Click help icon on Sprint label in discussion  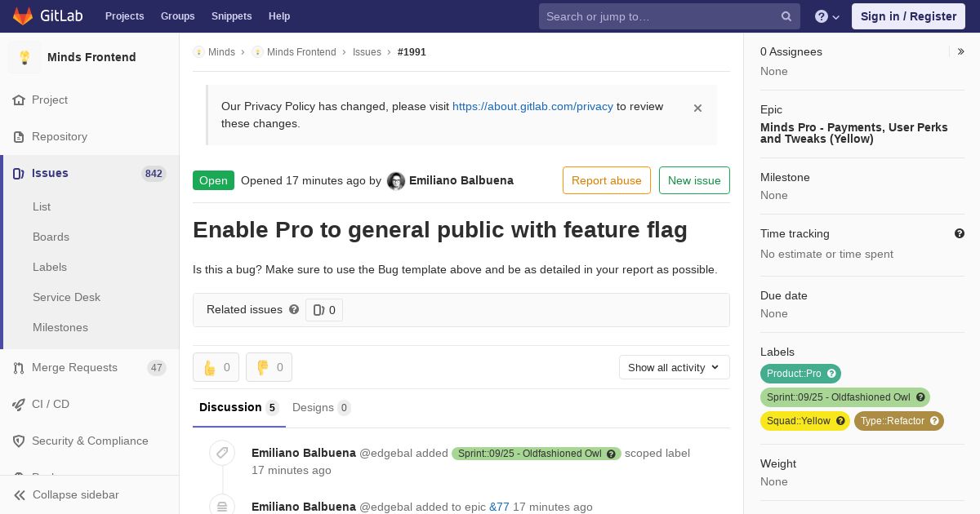pyautogui.click(x=611, y=454)
